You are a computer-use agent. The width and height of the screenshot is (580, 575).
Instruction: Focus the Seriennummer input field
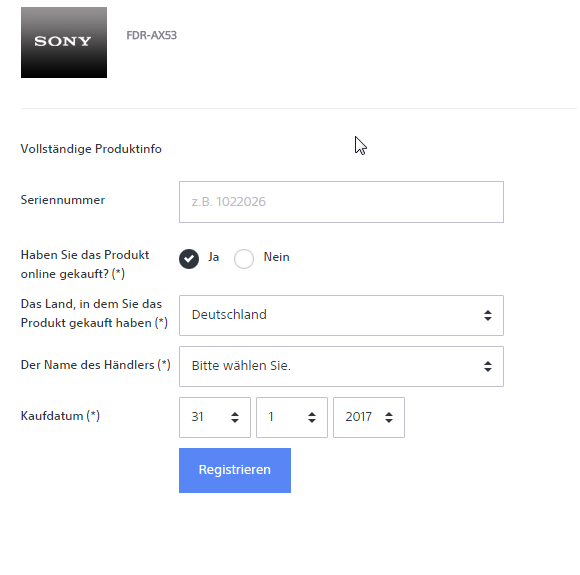point(341,202)
